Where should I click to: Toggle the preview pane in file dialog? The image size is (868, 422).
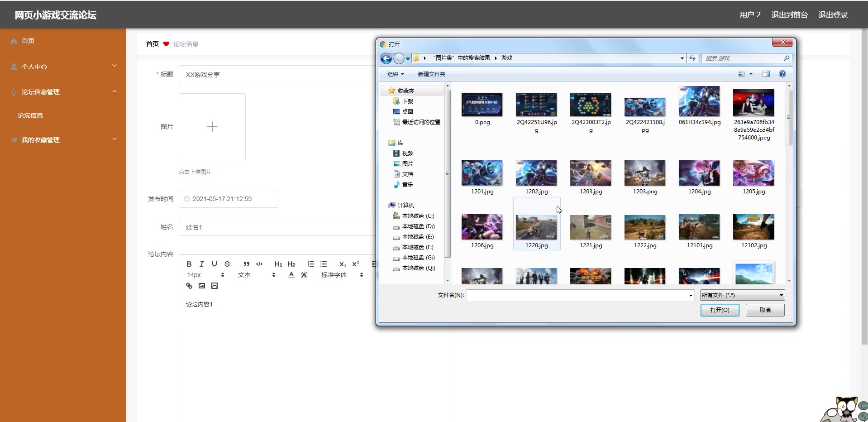point(766,74)
